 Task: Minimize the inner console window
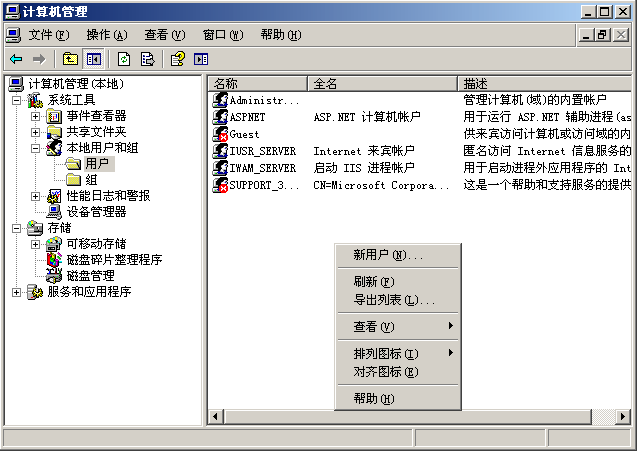tap(586, 35)
